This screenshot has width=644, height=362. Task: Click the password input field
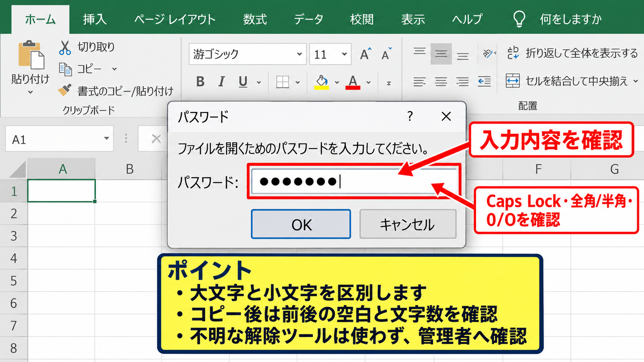[x=354, y=181]
